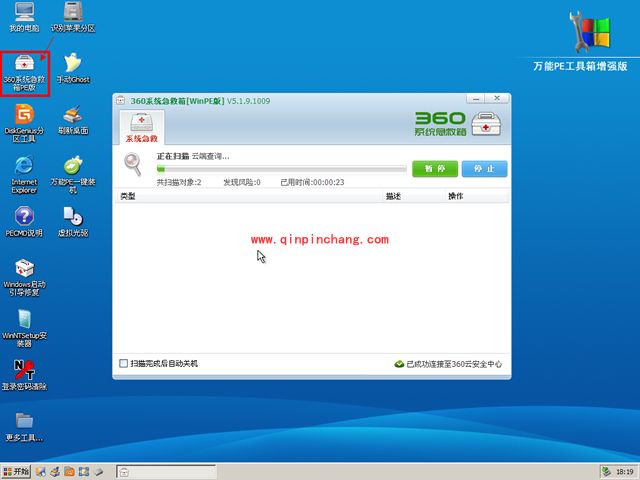
Task: Minimize the 360系统急救箱 window
Action: point(475,98)
